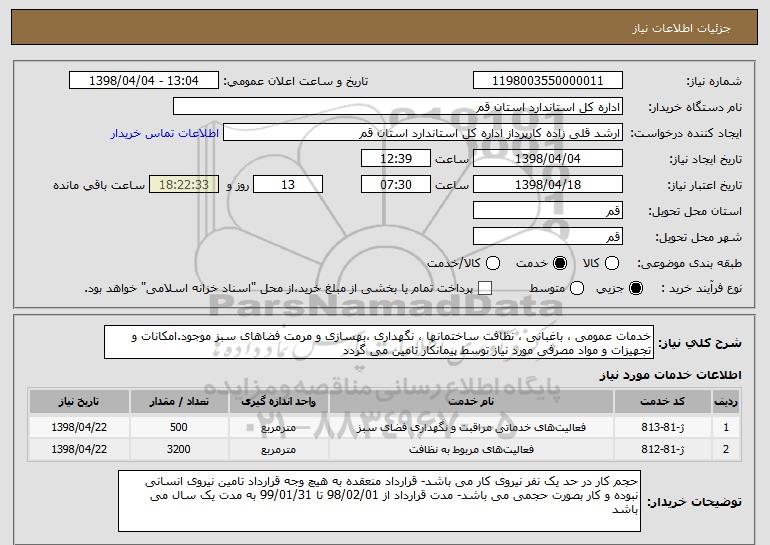Click the validity time field 07:30
The image size is (770, 545).
coord(396,185)
